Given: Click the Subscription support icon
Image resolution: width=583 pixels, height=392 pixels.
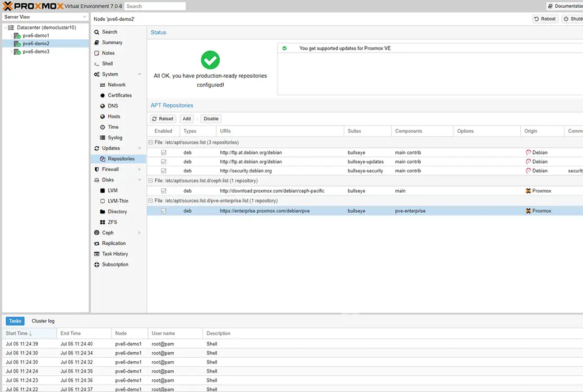Looking at the screenshot, I should [x=96, y=264].
